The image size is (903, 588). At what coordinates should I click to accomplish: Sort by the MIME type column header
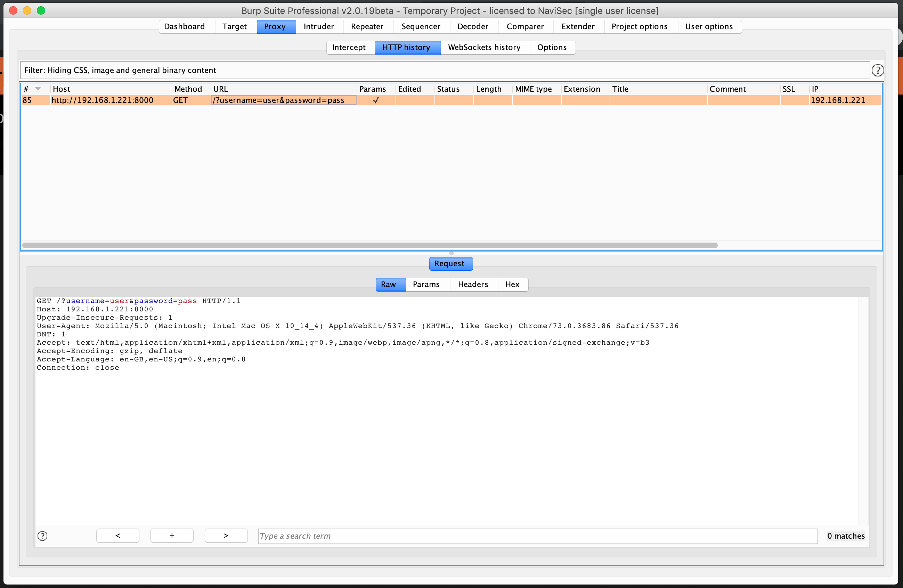(537, 89)
